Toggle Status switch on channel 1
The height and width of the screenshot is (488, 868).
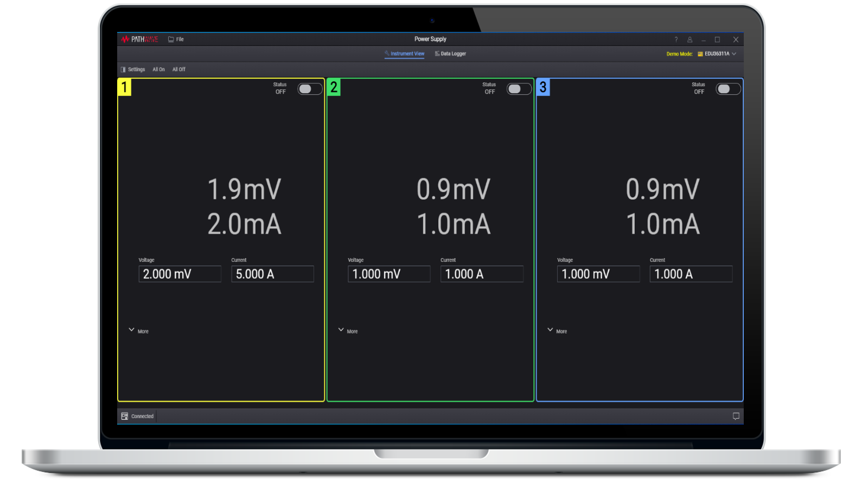pos(309,88)
